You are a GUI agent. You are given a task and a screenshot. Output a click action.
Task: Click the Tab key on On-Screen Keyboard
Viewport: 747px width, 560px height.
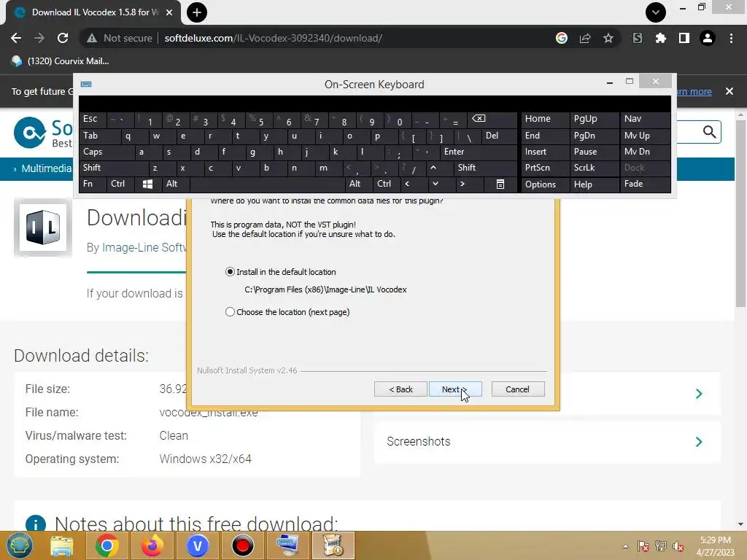99,136
